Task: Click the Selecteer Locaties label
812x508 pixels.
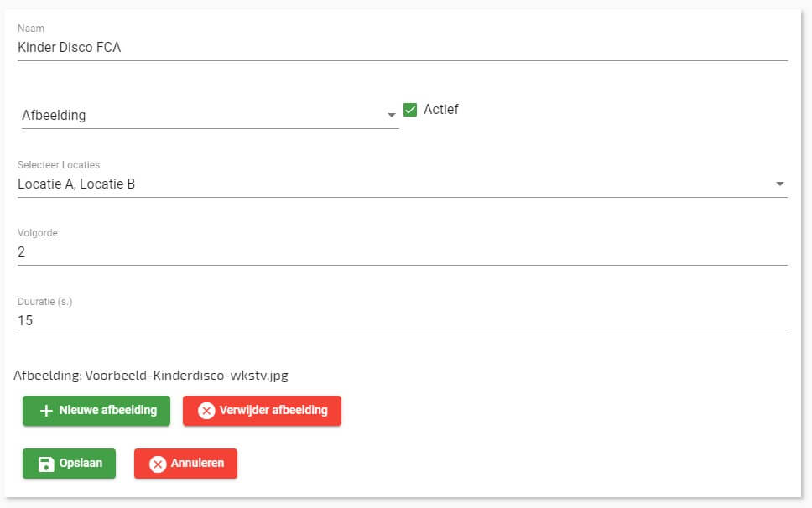Action: [x=59, y=165]
